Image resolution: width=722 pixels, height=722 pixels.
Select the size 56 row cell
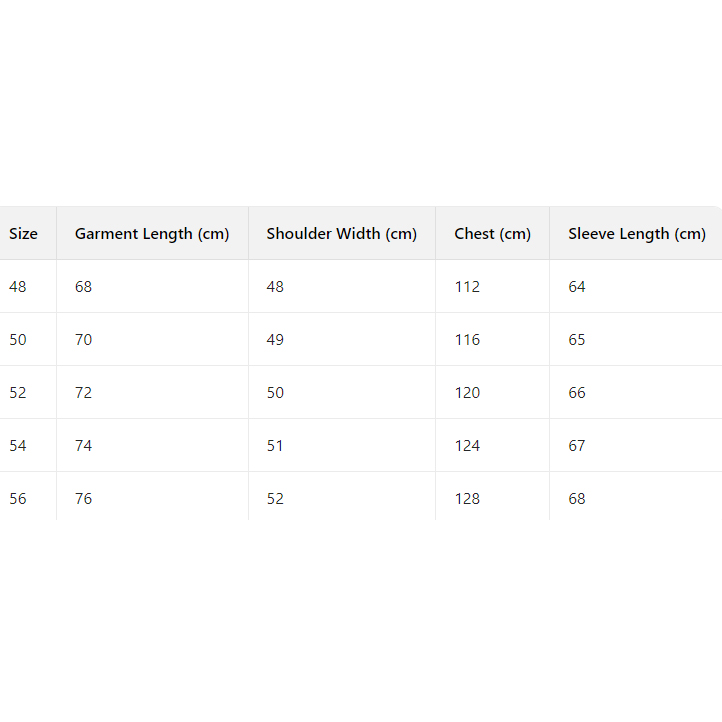point(18,499)
